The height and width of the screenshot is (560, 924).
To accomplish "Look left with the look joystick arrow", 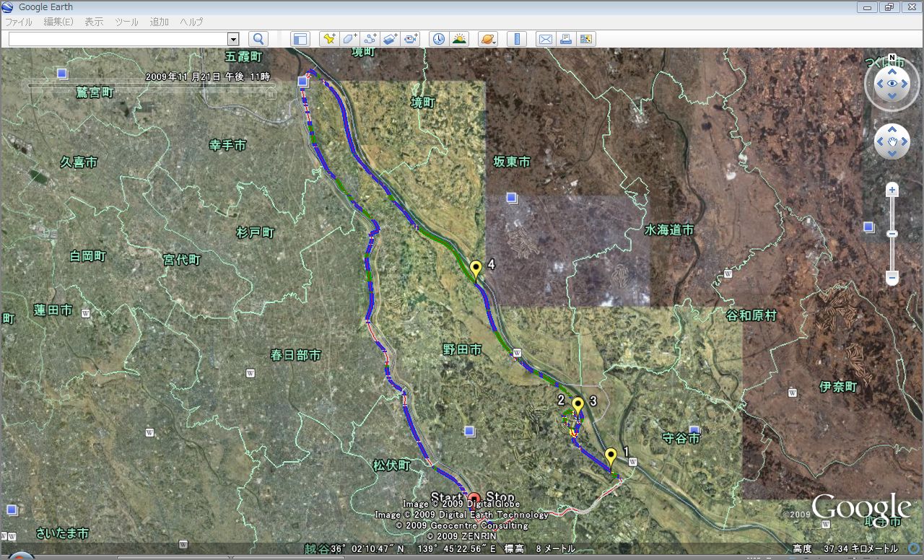I will (x=881, y=84).
